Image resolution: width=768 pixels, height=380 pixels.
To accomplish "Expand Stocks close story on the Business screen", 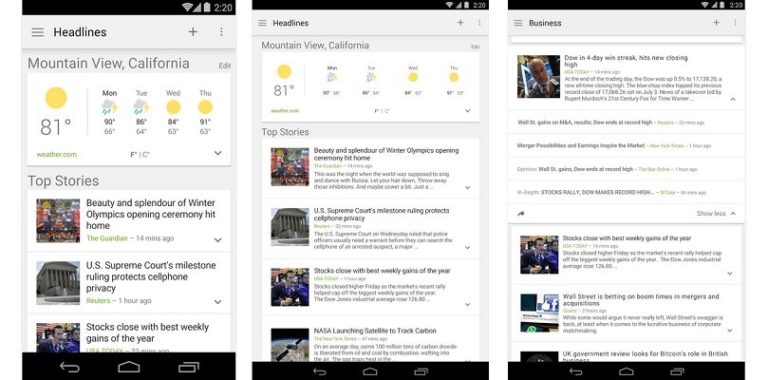I will [730, 274].
